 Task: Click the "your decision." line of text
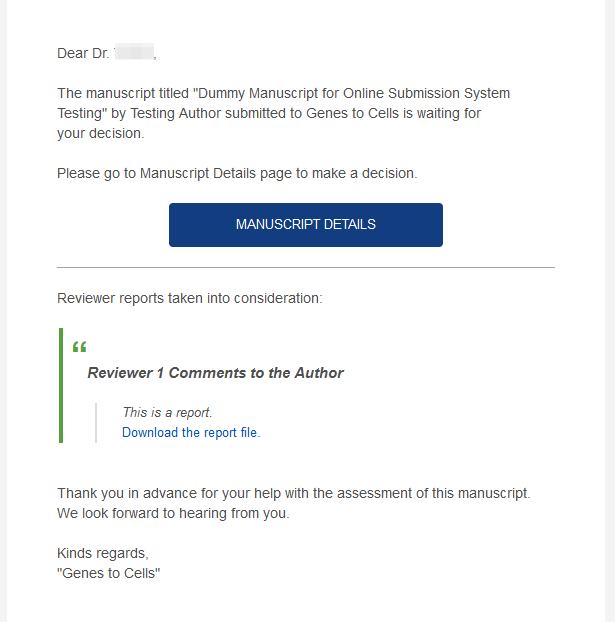point(101,133)
